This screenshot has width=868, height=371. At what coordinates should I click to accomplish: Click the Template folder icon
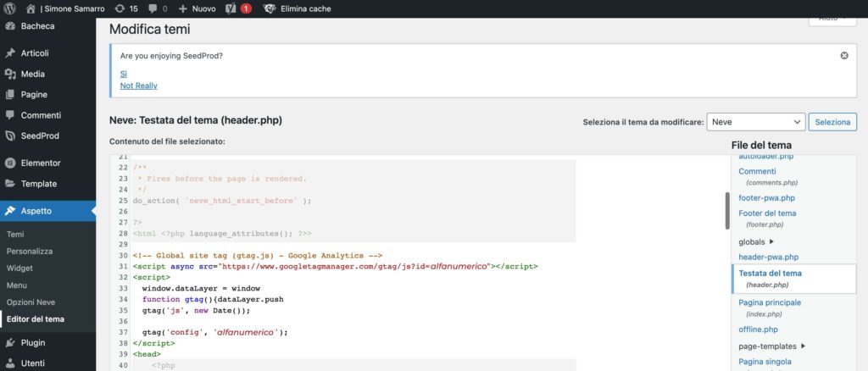coord(9,184)
